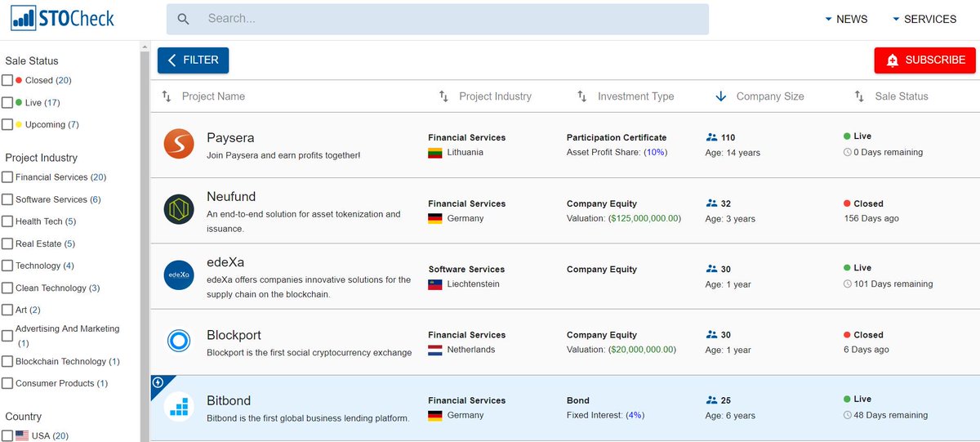Check the Live sale status filter
The width and height of the screenshot is (980, 442).
[x=7, y=102]
